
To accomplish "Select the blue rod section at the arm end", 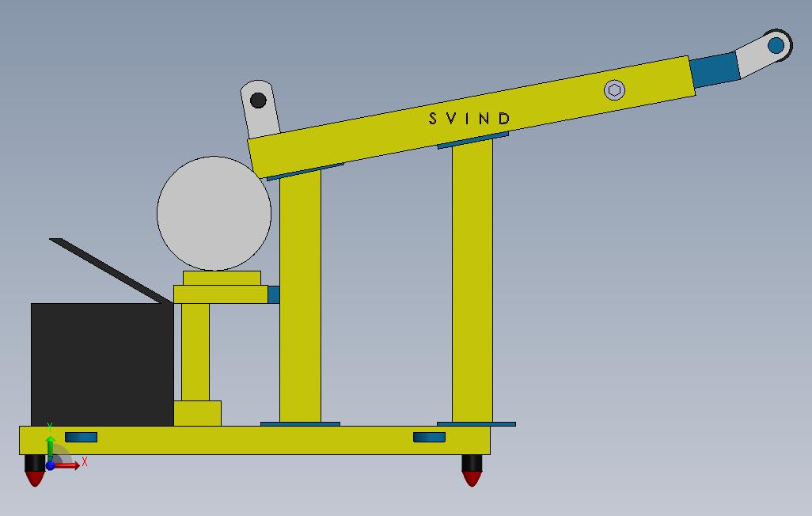I will click(715, 70).
